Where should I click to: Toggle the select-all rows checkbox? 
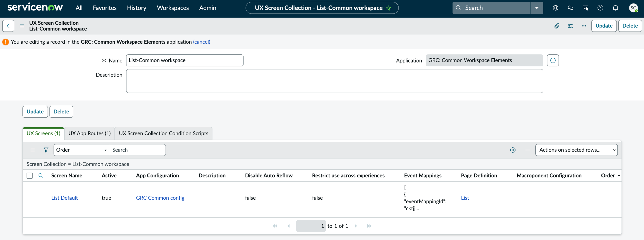point(30,176)
